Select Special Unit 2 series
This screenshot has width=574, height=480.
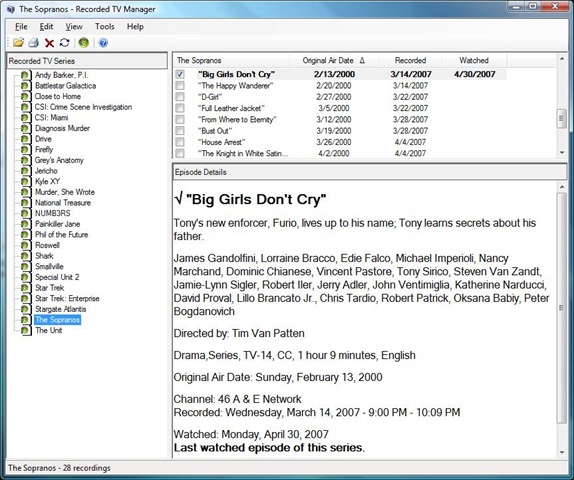pyautogui.click(x=57, y=277)
